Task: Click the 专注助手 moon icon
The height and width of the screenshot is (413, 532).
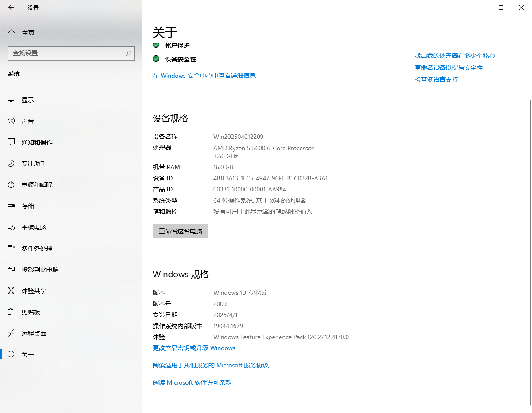Action: tap(12, 164)
